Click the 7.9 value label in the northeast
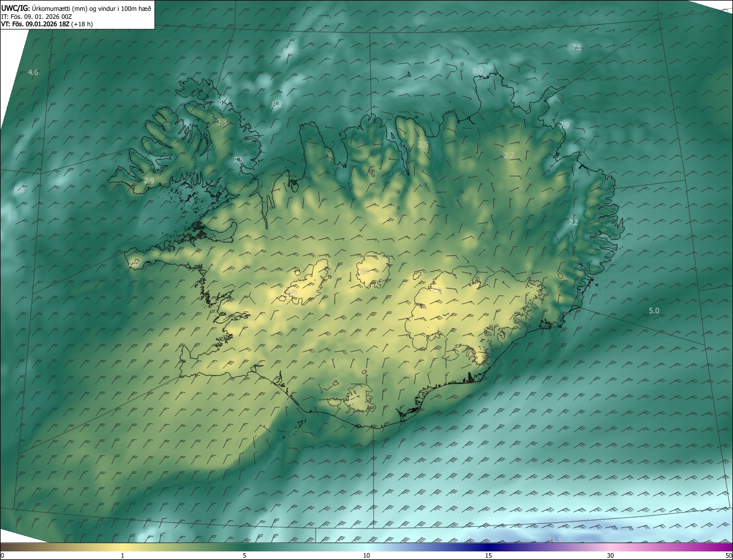733x560 pixels. 565,125
